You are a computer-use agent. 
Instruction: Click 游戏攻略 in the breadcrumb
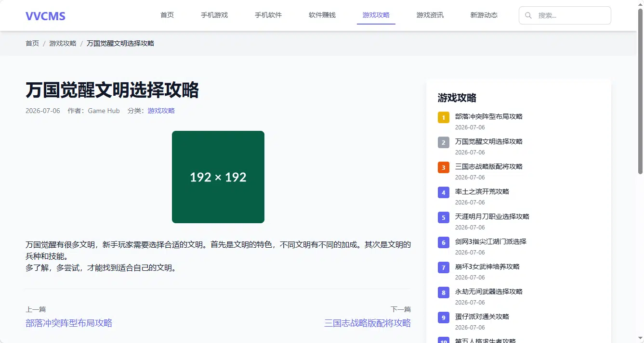click(63, 43)
